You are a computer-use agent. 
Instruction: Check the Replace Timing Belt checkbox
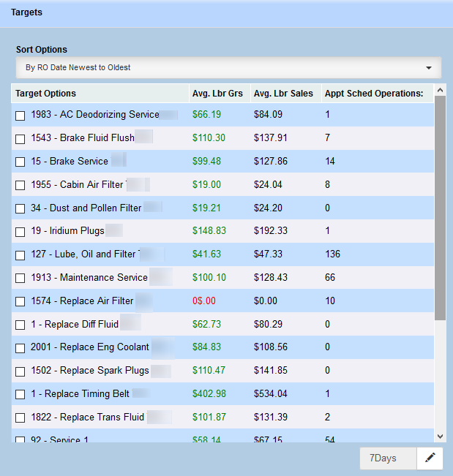click(x=20, y=395)
